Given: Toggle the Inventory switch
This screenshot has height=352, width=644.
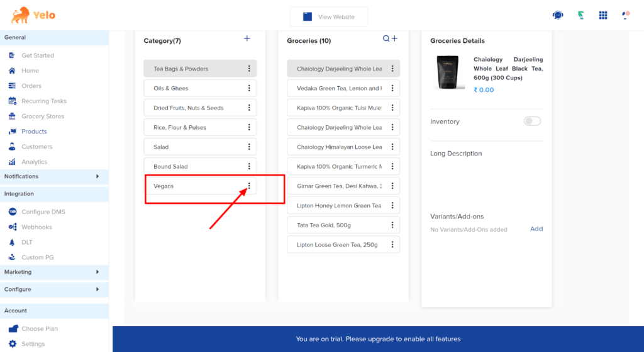Looking at the screenshot, I should point(532,121).
